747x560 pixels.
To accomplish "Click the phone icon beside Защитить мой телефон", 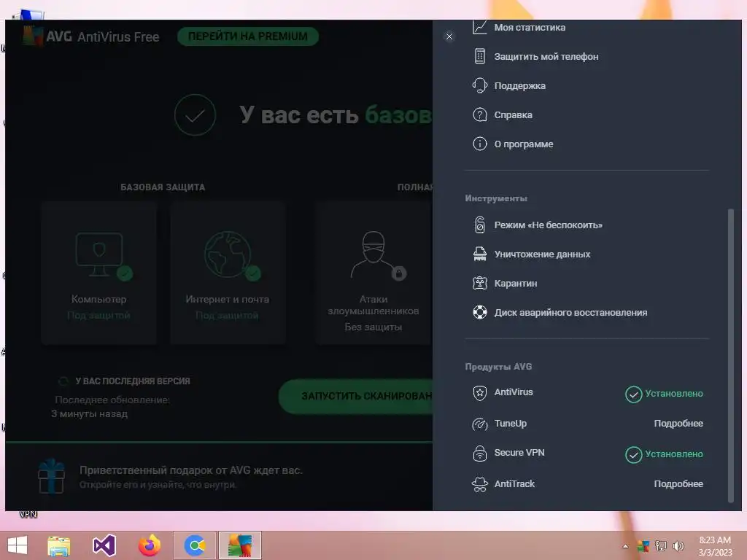I will (480, 56).
